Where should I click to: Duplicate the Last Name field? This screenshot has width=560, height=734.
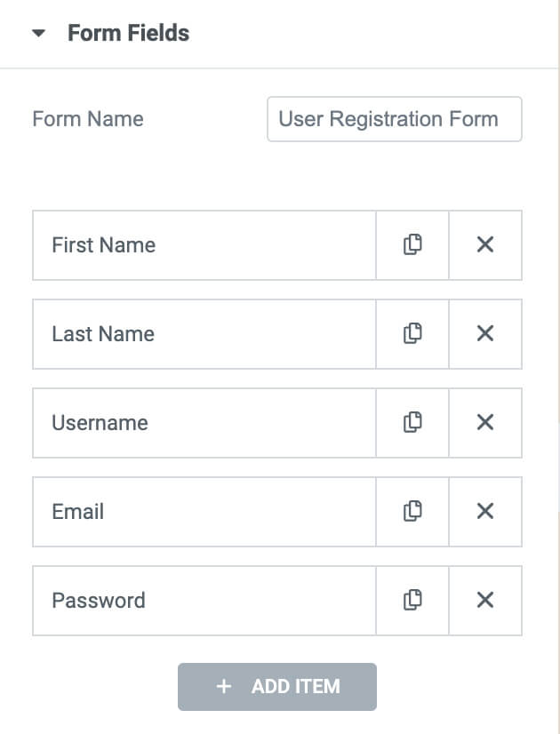[x=412, y=333]
